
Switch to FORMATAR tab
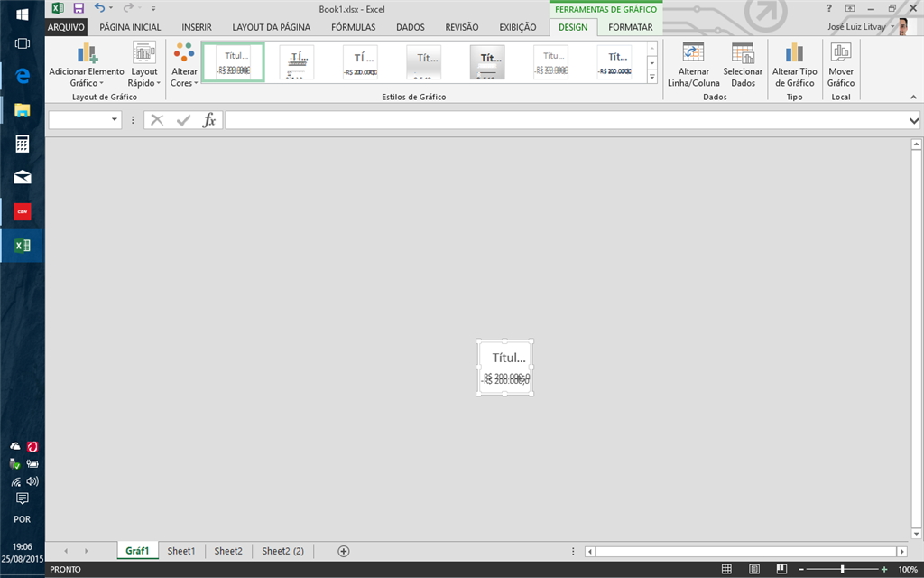[630, 27]
